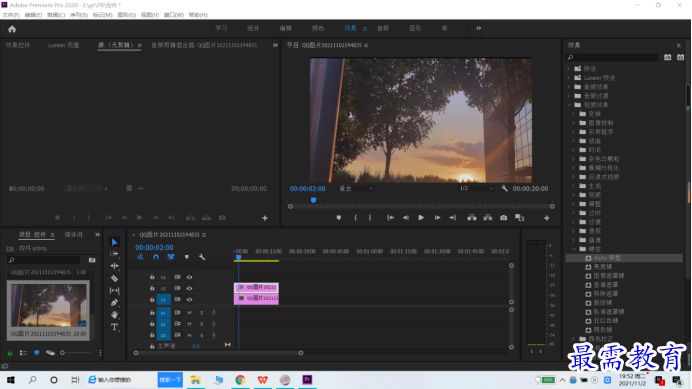Open the 文件(F) menu
Image resolution: width=692 pixels, height=389 pixels.
11,15
